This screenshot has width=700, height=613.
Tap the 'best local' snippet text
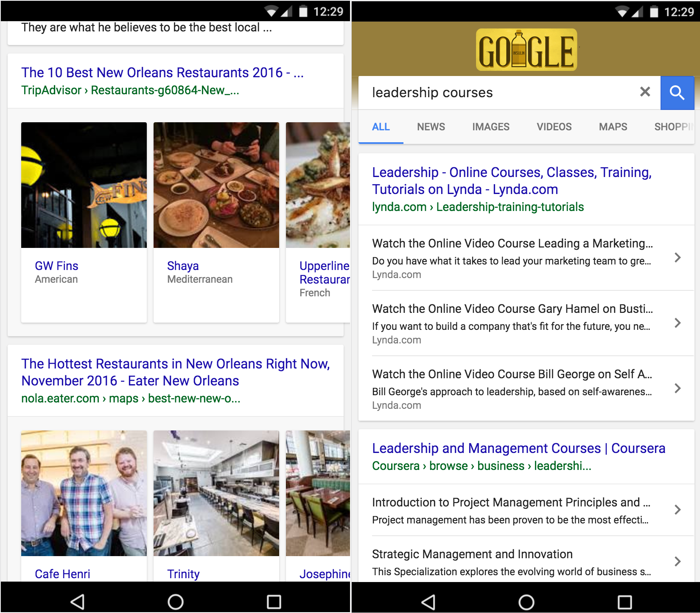tap(146, 28)
